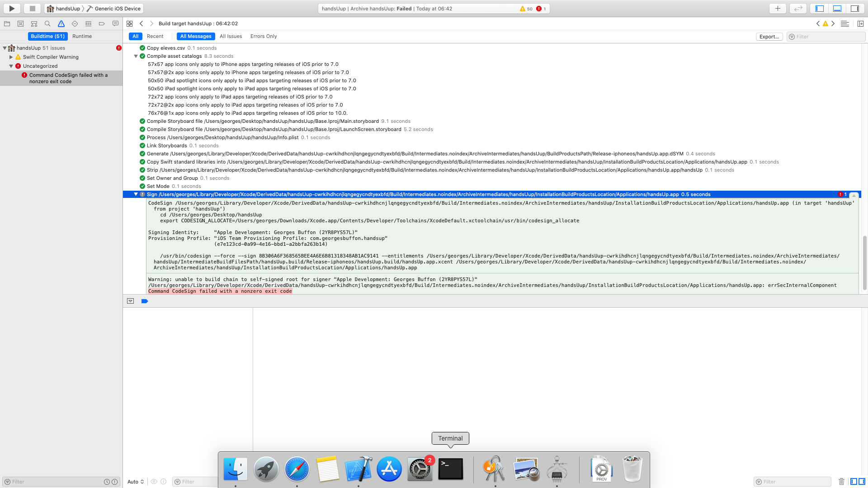Toggle the bottom debug area visibility
Viewport: 868px width, 488px height.
coord(837,9)
